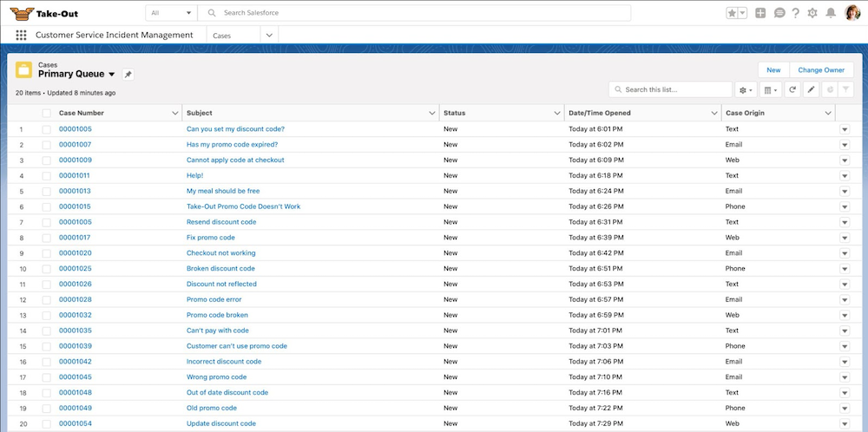Viewport: 868px width, 432px height.
Task: Sort by Subject column header
Action: coord(200,113)
